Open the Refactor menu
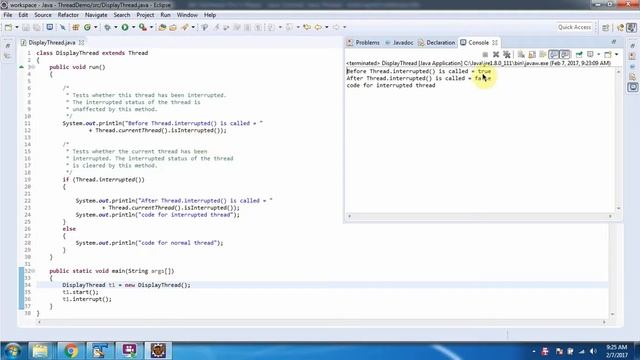Screen dimensions: 640x360 pyautogui.click(x=68, y=15)
